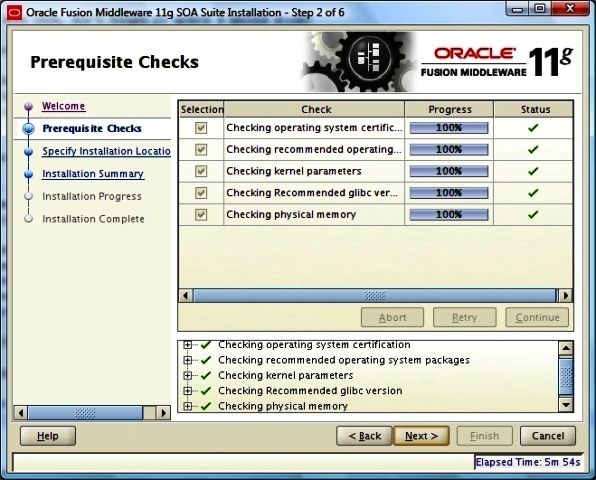Click the Installation Progress step bullet
Image resolution: width=596 pixels, height=480 pixels.
tap(29, 196)
